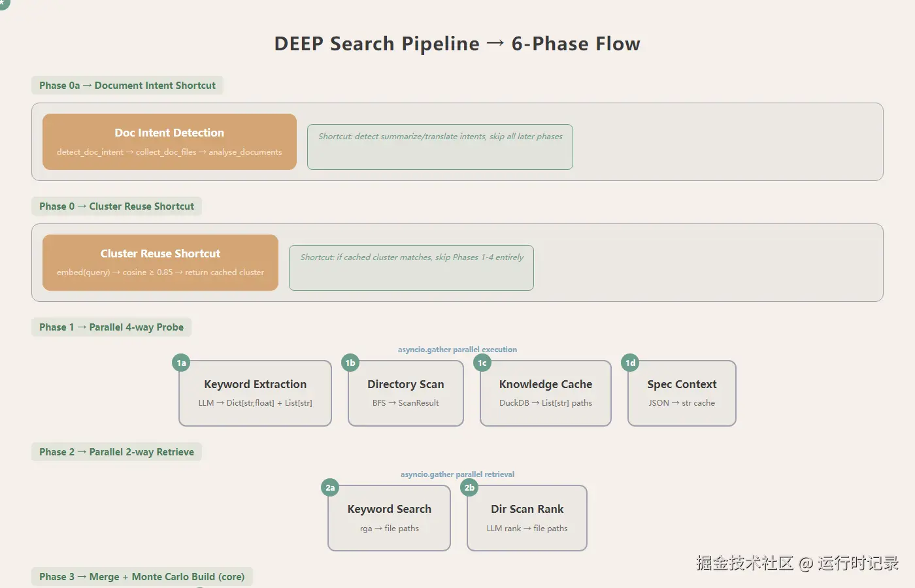The height and width of the screenshot is (588, 915).
Task: Click the cached cluster matches shortcut note
Action: (x=411, y=268)
